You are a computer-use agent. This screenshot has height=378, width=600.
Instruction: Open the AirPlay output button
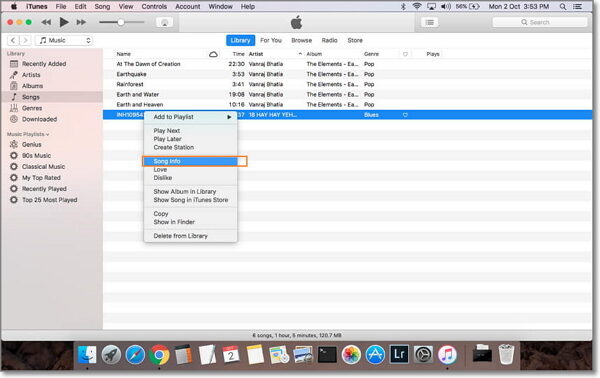coord(165,22)
